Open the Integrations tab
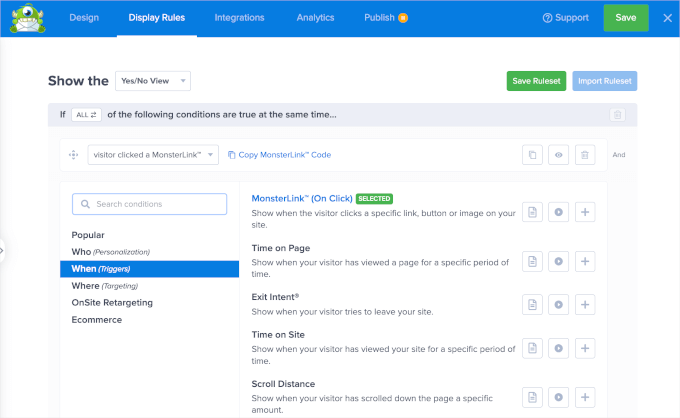680x418 pixels. pos(239,18)
